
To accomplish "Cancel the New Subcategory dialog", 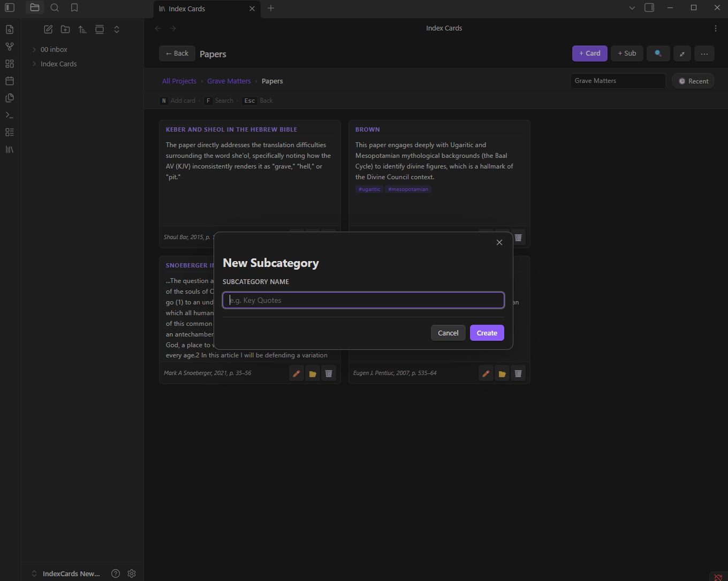I will point(448,333).
